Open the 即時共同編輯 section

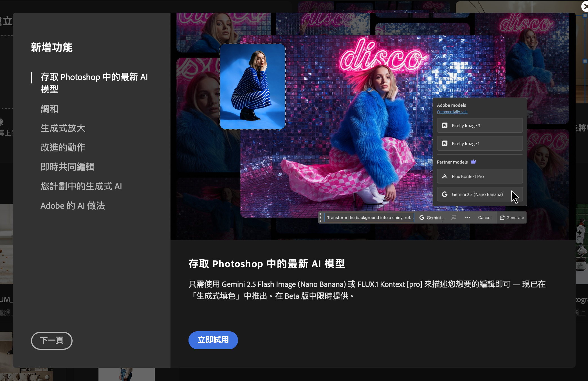[x=68, y=167]
